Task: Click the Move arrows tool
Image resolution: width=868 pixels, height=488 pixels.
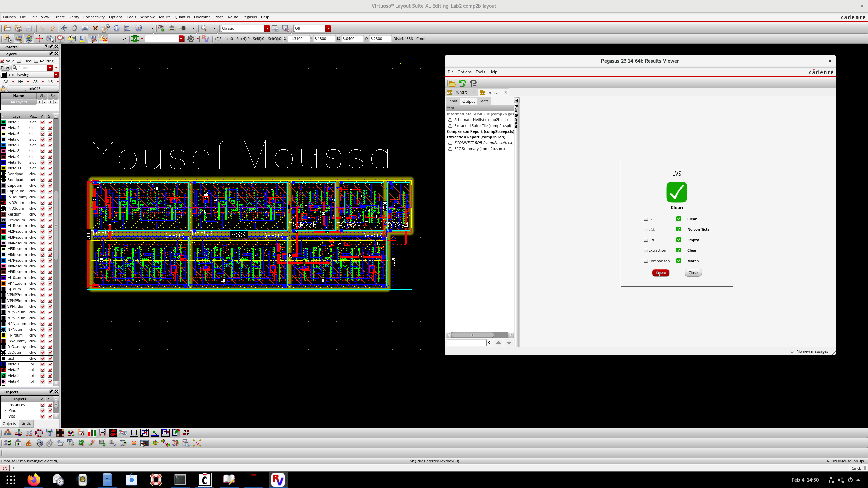Action: tap(64, 28)
